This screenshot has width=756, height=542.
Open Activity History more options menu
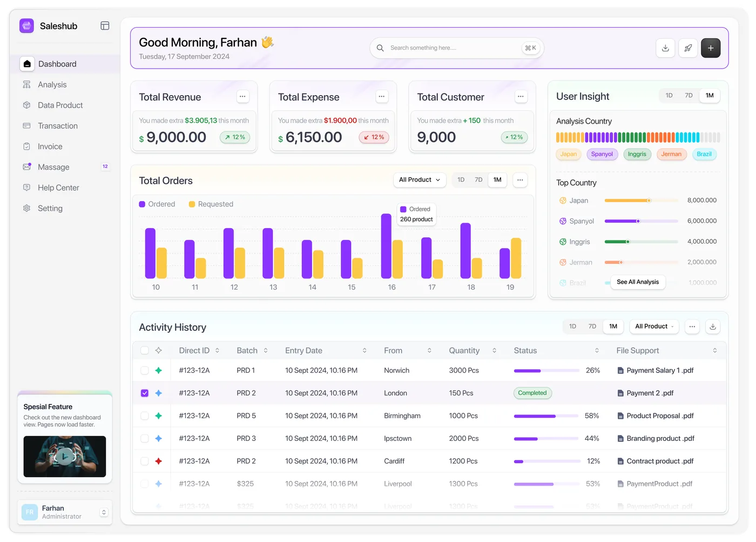[692, 326]
